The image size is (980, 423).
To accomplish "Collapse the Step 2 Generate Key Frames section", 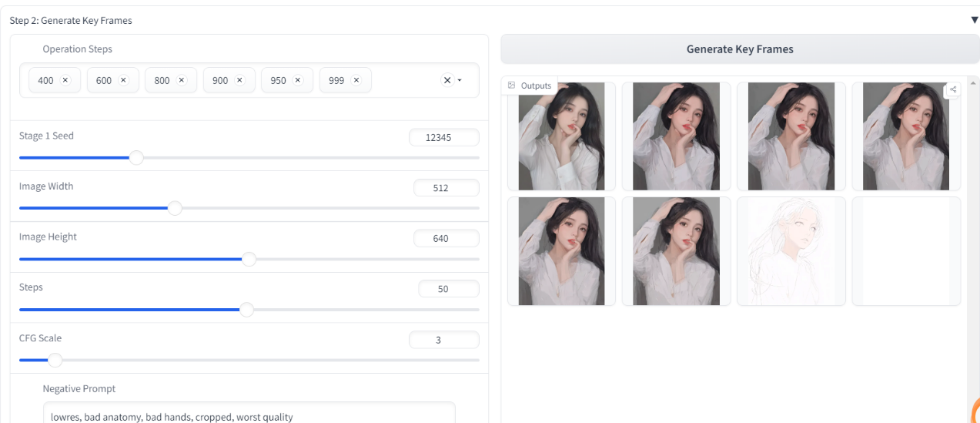I will (975, 20).
